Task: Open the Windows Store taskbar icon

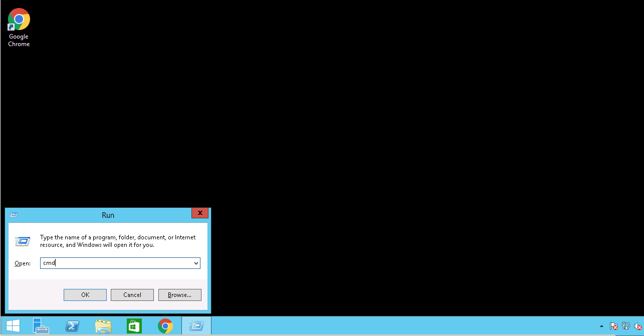Action: [x=134, y=326]
